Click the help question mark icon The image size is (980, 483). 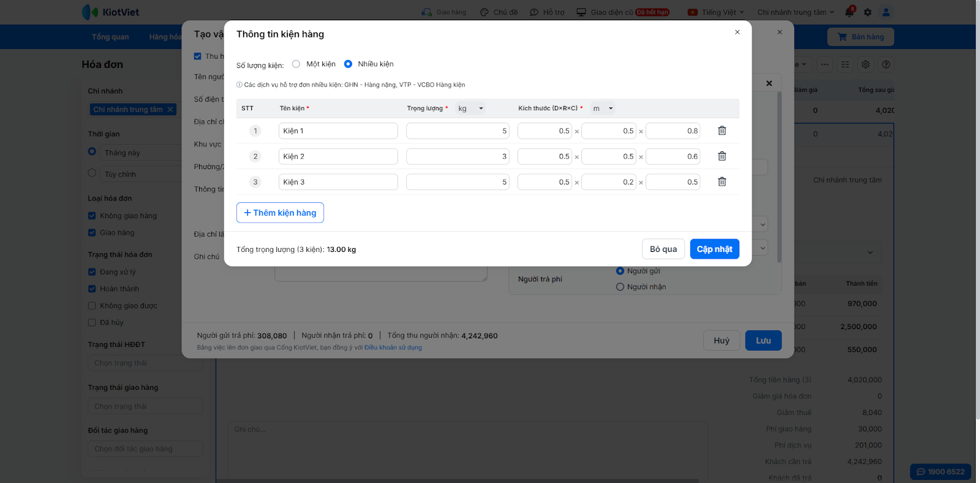pyautogui.click(x=886, y=64)
